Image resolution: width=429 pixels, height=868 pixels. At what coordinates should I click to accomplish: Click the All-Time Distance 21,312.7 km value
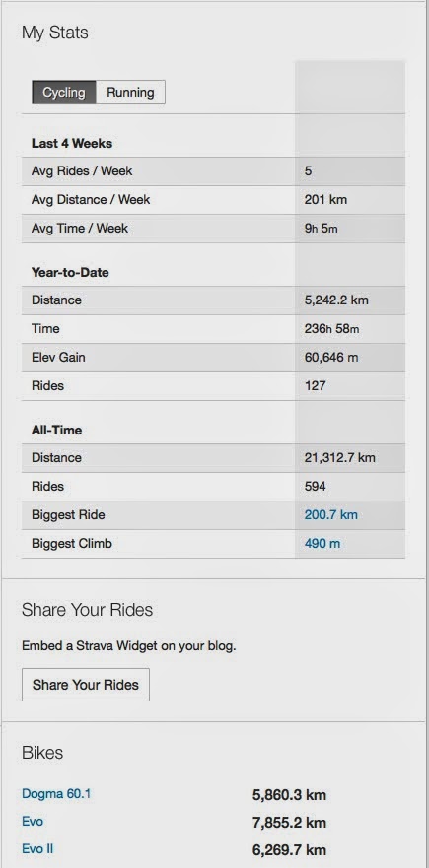tap(339, 458)
